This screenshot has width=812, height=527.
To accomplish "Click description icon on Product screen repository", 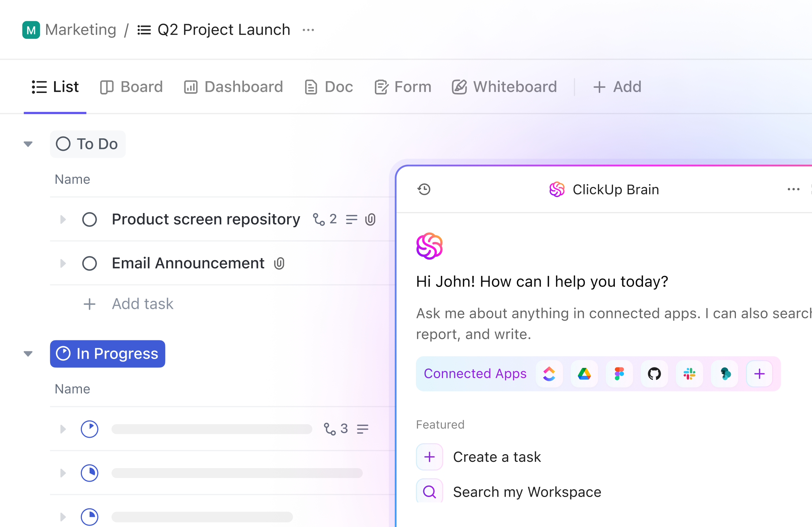I will [352, 220].
